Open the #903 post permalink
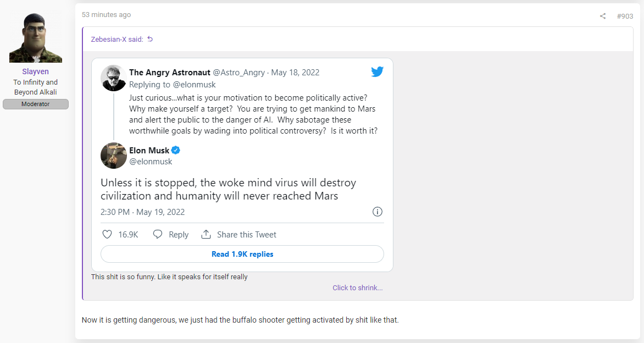The image size is (644, 343). pyautogui.click(x=625, y=16)
